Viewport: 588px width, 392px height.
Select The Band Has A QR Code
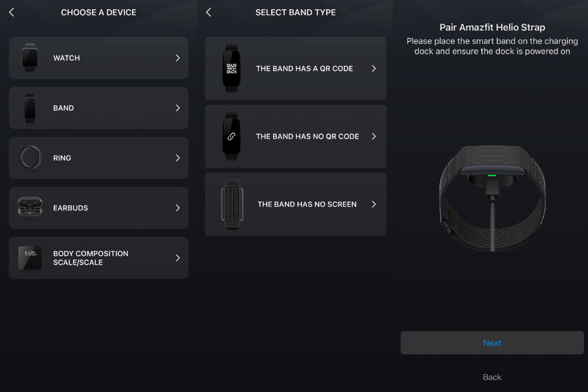coord(304,68)
